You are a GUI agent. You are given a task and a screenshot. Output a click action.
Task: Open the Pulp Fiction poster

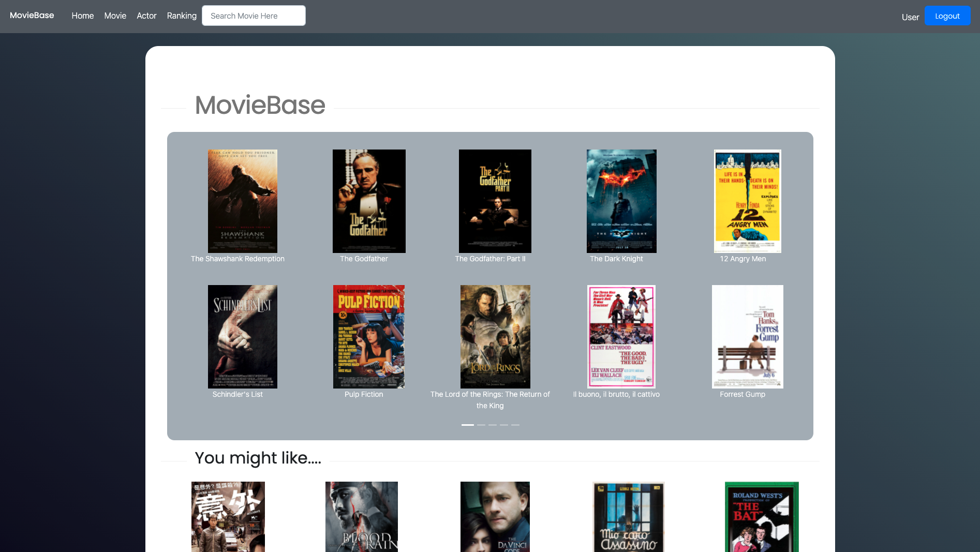369,337
